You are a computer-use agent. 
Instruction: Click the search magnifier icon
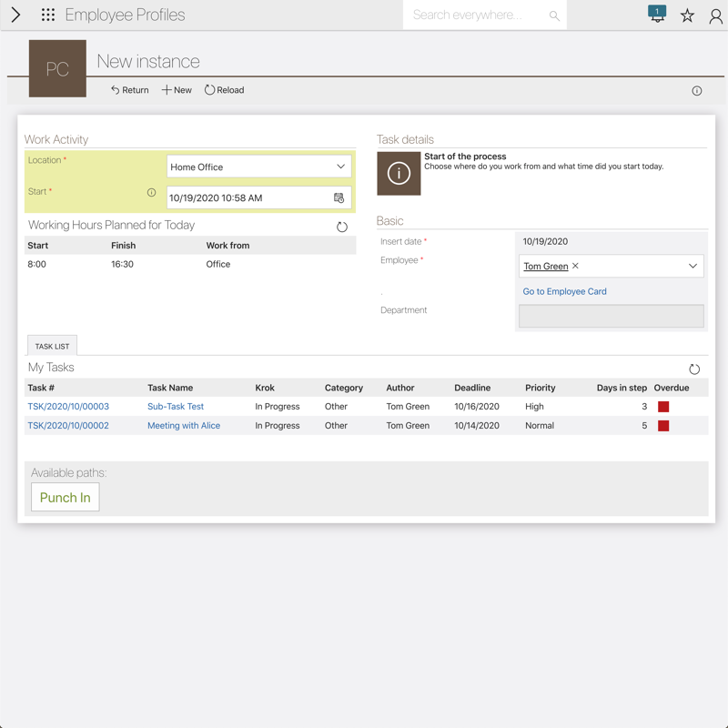point(554,15)
